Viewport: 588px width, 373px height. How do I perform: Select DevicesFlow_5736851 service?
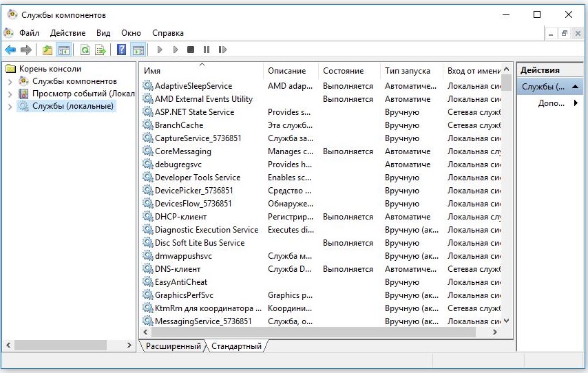193,204
